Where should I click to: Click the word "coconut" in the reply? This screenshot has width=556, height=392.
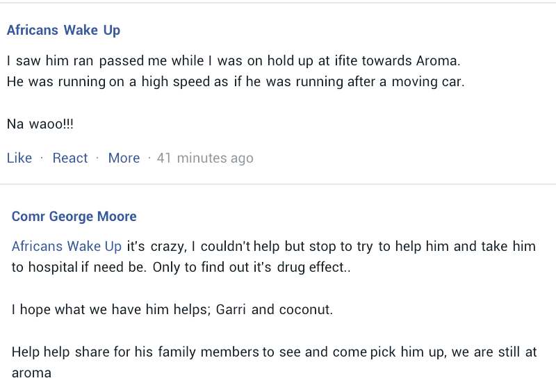[x=305, y=309]
